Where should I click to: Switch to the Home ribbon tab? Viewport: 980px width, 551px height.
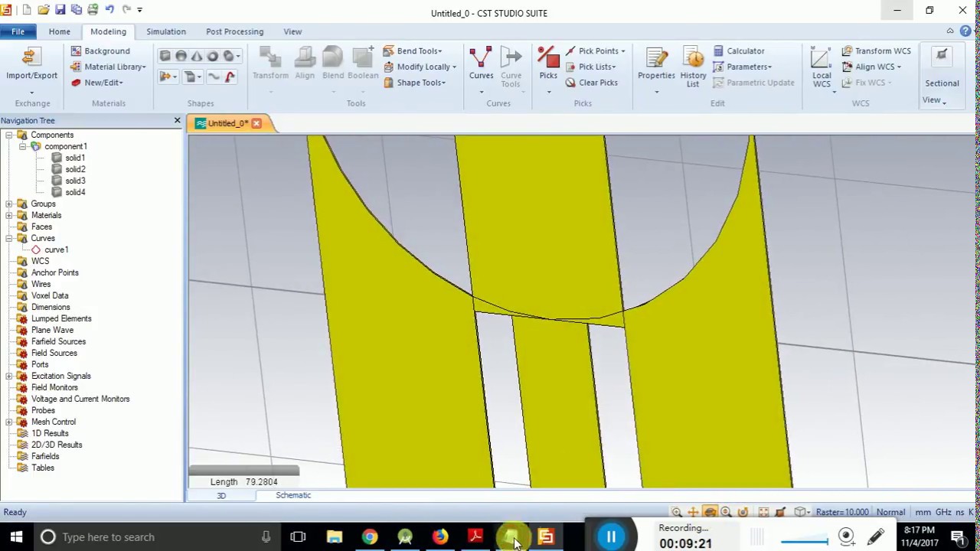click(x=59, y=31)
